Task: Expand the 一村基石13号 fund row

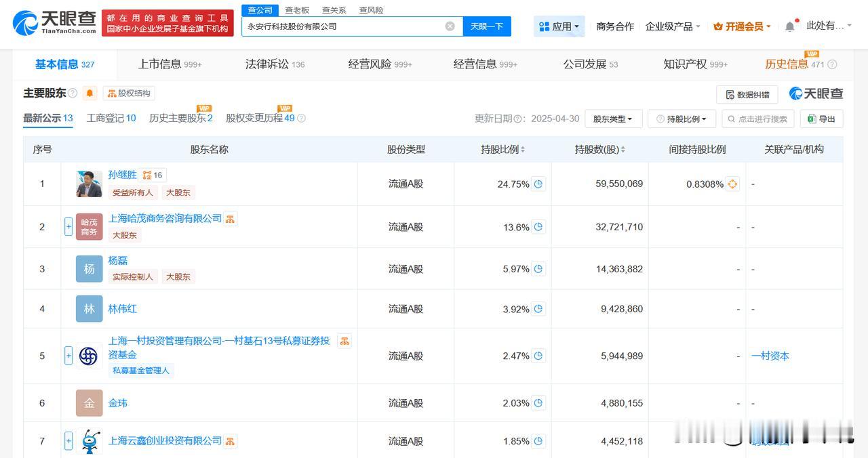Action: pyautogui.click(x=68, y=356)
